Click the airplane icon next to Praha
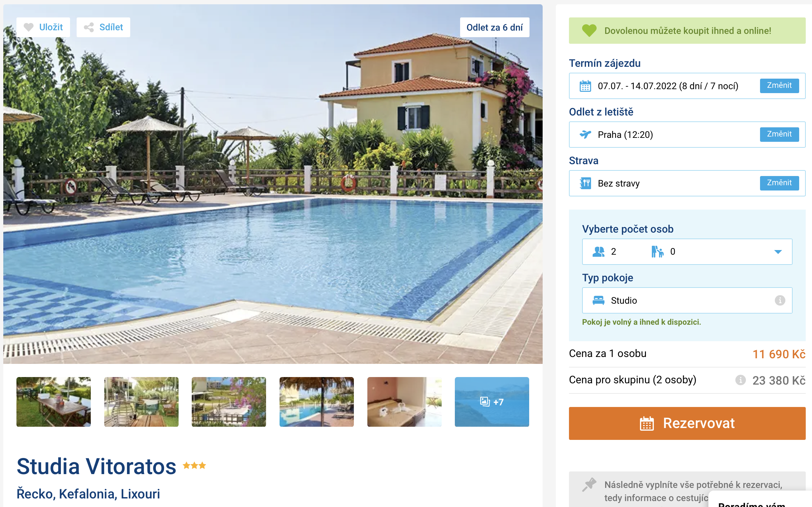This screenshot has width=812, height=507. pyautogui.click(x=585, y=135)
